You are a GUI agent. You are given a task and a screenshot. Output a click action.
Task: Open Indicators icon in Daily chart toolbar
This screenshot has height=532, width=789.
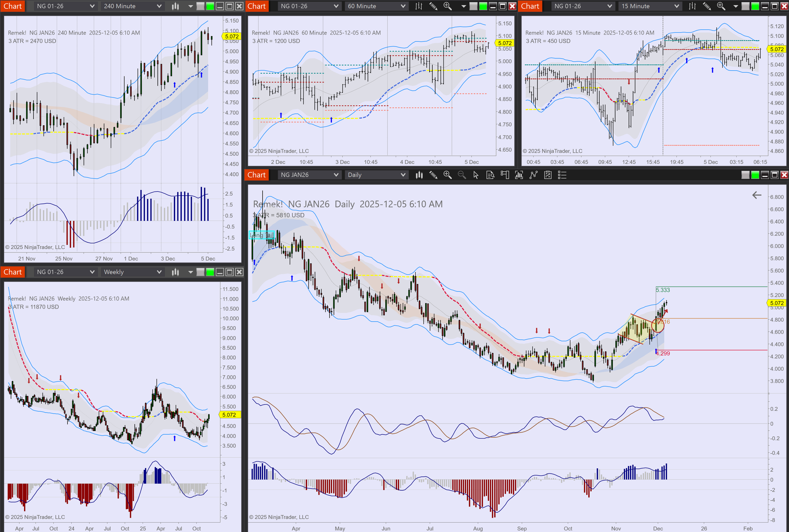pyautogui.click(x=519, y=175)
